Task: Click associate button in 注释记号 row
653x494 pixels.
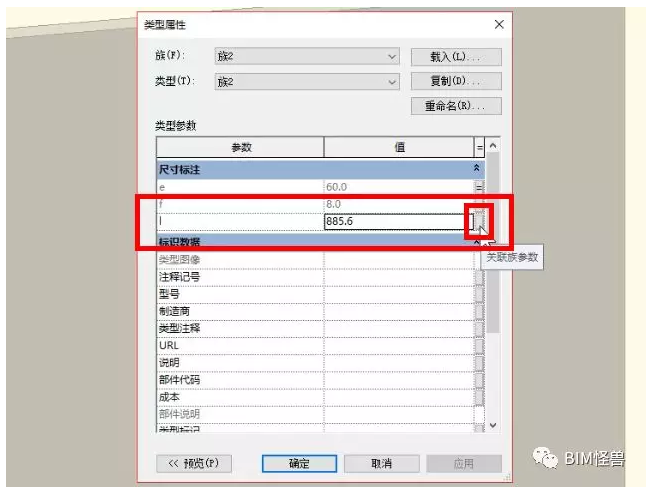Action: 479,277
